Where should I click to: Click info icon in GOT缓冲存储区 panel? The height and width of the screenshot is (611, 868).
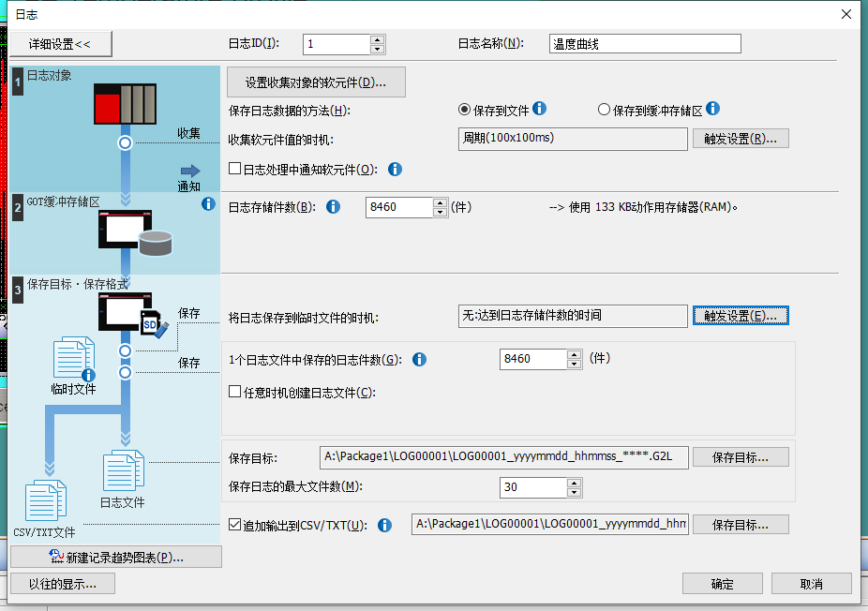[208, 203]
